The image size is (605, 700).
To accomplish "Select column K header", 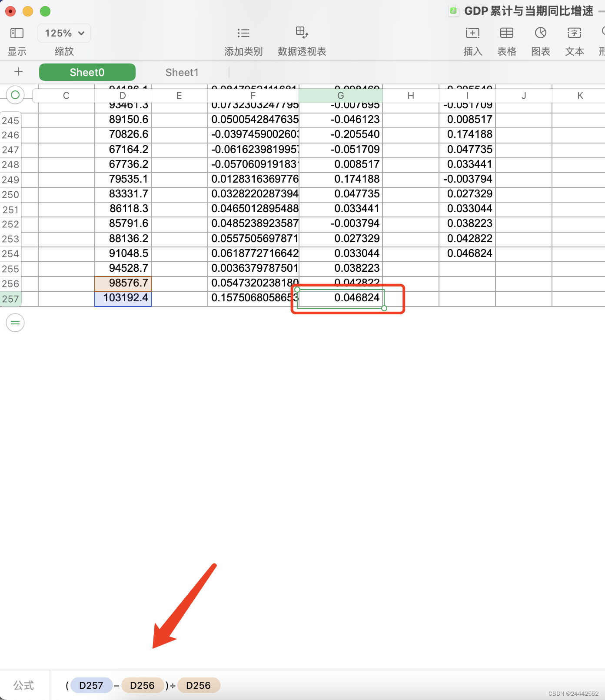I will [x=580, y=96].
